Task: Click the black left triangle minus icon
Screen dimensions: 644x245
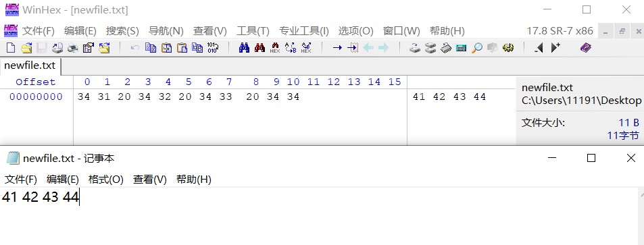Action: [539, 48]
